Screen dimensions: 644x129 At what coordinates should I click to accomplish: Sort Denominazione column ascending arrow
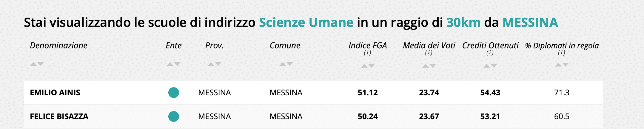[x=33, y=64]
